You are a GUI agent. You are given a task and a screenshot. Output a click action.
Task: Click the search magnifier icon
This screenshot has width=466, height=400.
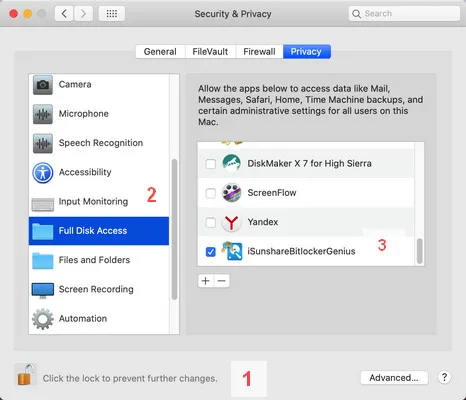tap(356, 14)
